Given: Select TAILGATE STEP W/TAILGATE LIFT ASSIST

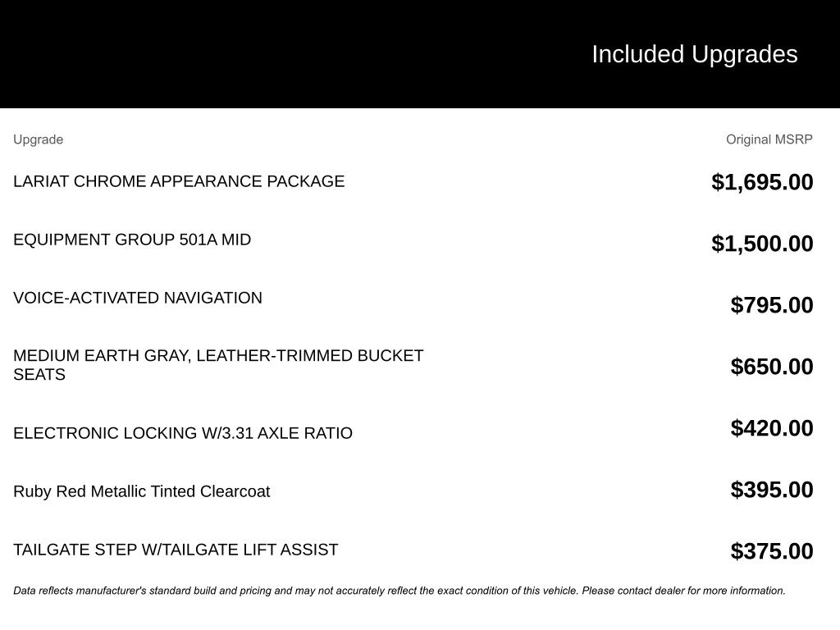Looking at the screenshot, I should [176, 550].
